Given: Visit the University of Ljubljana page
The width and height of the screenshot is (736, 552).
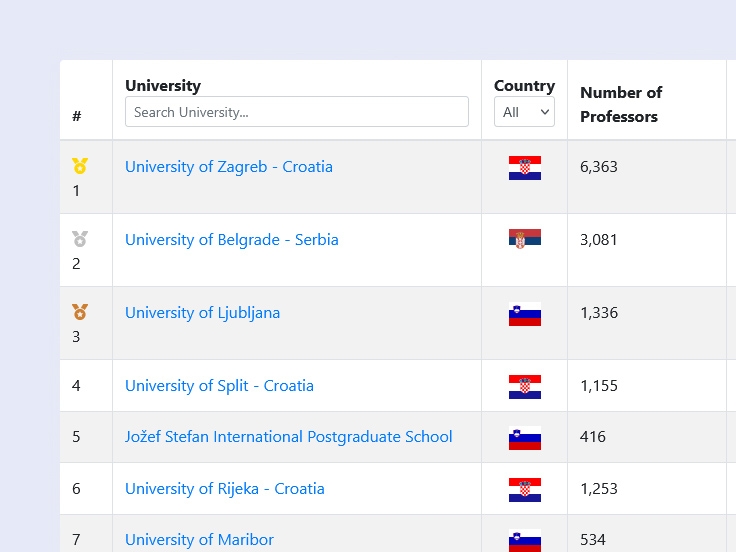Looking at the screenshot, I should pos(203,313).
